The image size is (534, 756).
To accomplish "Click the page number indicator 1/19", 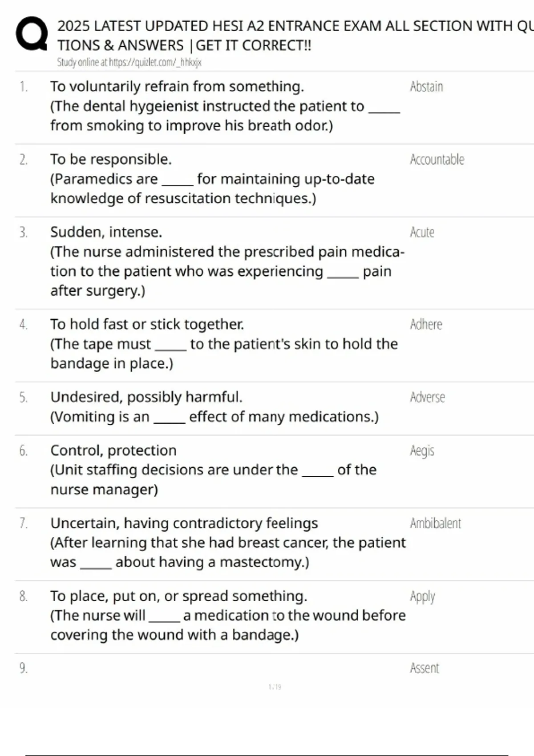I will [275, 687].
